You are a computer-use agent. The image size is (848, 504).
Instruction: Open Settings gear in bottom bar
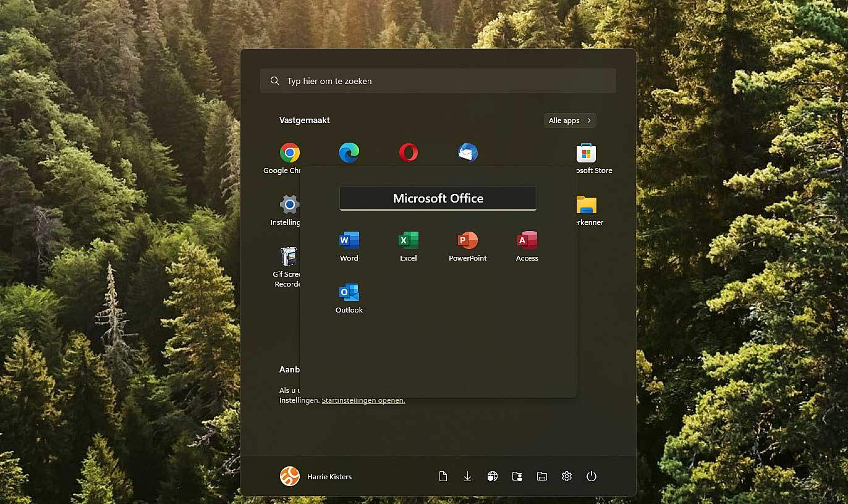pyautogui.click(x=567, y=476)
